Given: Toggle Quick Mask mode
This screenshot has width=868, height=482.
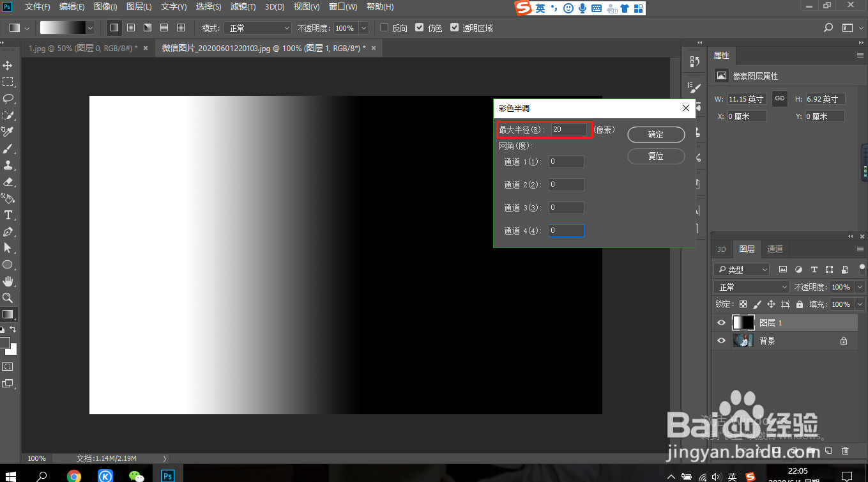Looking at the screenshot, I should pyautogui.click(x=8, y=367).
